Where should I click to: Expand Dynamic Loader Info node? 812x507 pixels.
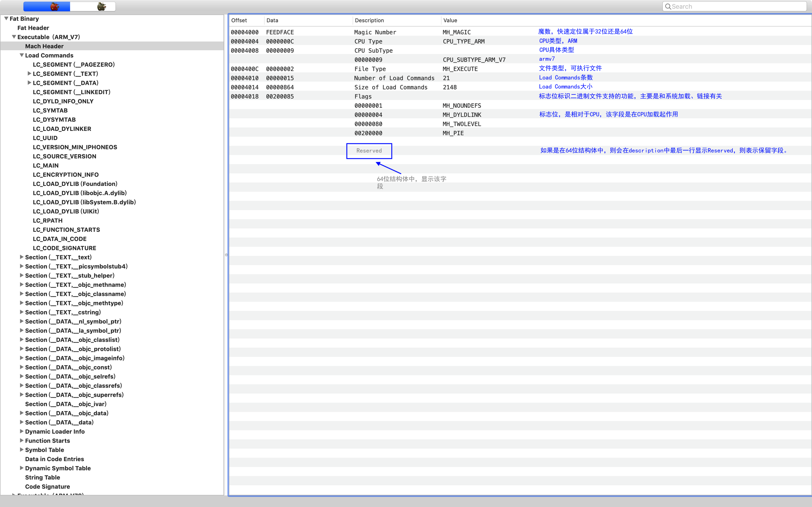21,431
